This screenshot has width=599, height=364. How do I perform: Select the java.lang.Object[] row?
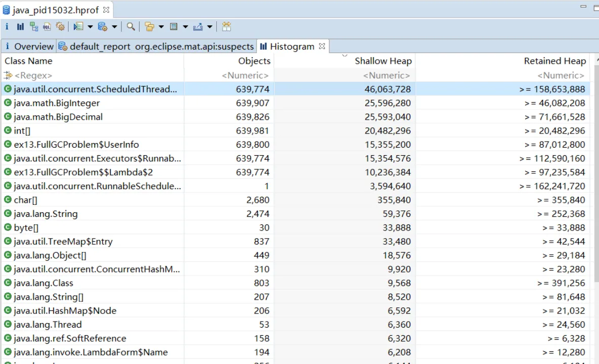point(295,255)
